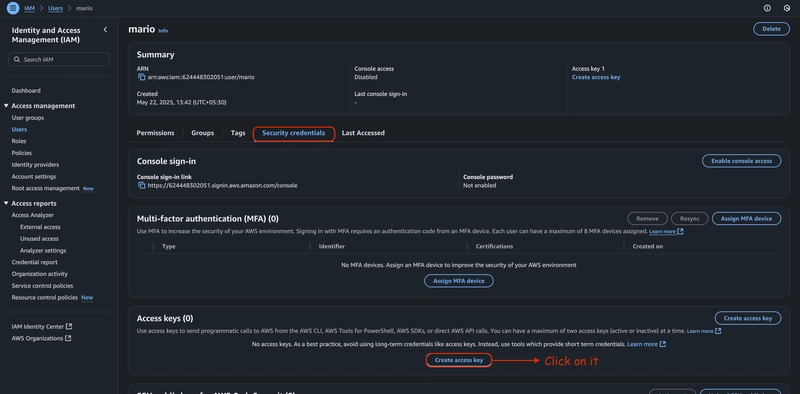Click the Resync MFA button

(689, 218)
